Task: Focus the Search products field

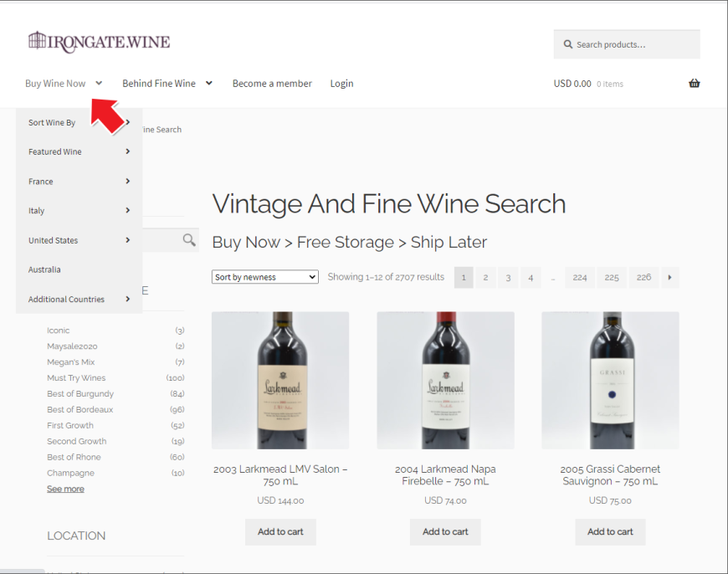Action: [x=627, y=44]
